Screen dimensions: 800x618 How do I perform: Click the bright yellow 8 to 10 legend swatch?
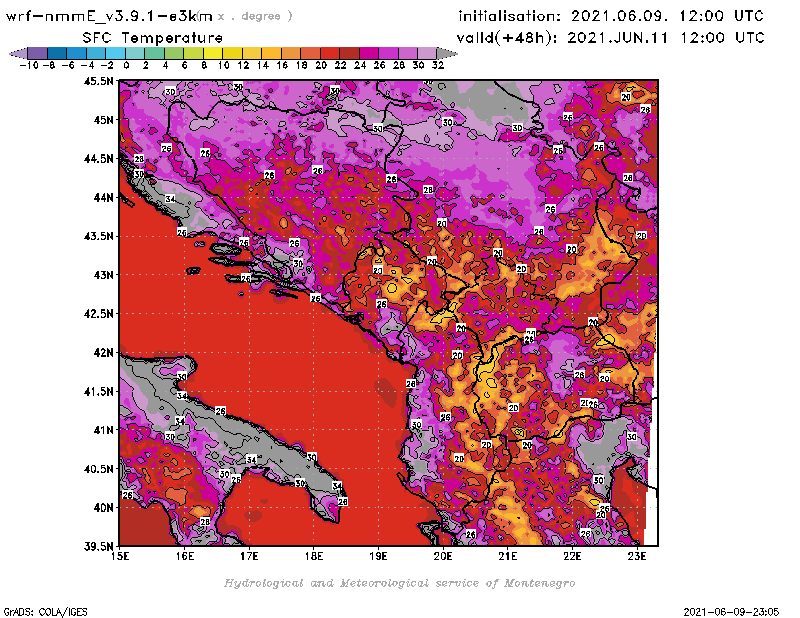point(213,53)
